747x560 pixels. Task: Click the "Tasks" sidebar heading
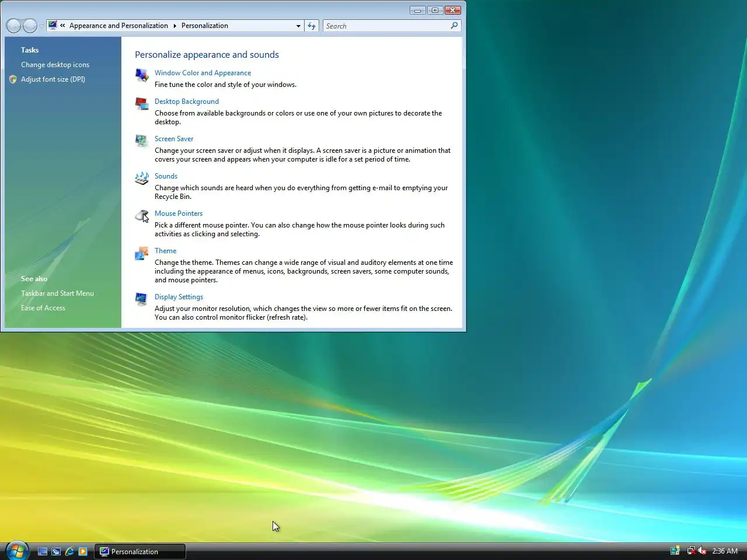point(30,50)
